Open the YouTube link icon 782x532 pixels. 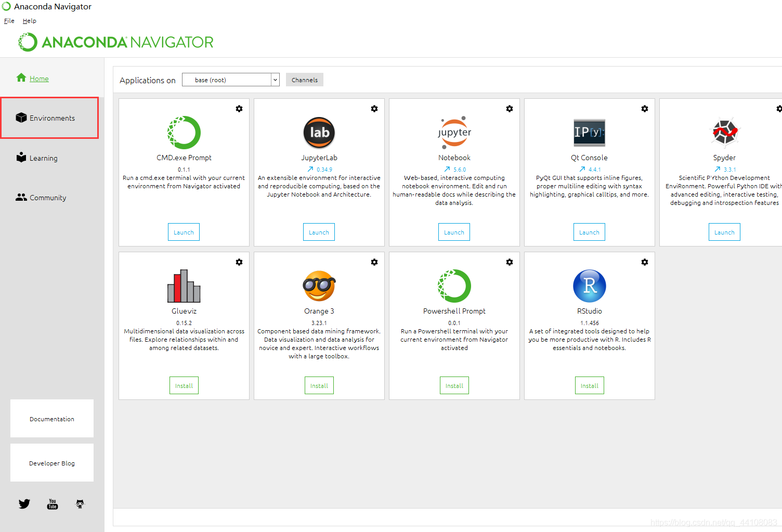pos(53,504)
